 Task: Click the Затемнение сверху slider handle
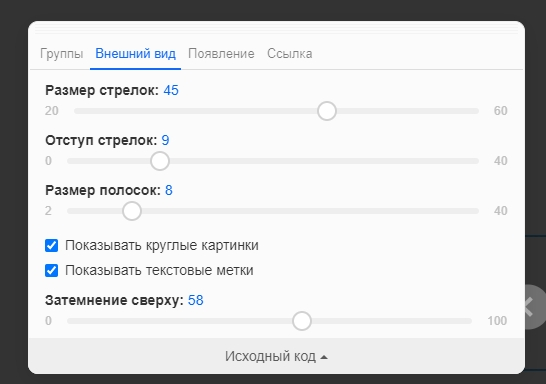pos(302,321)
